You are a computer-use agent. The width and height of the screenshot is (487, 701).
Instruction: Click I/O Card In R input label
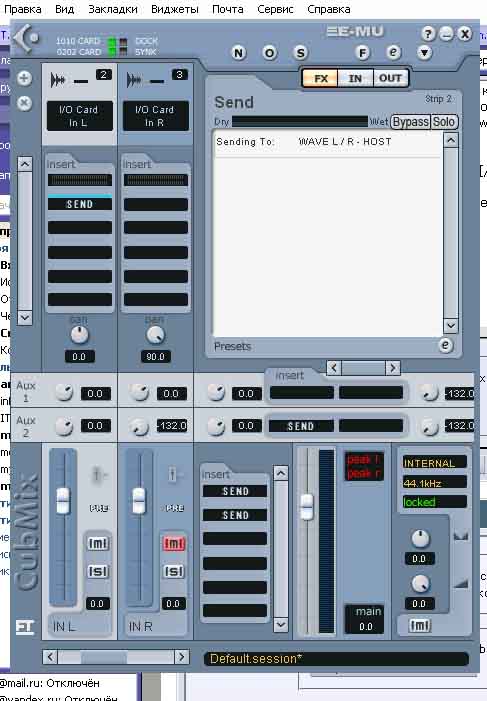tap(156, 116)
